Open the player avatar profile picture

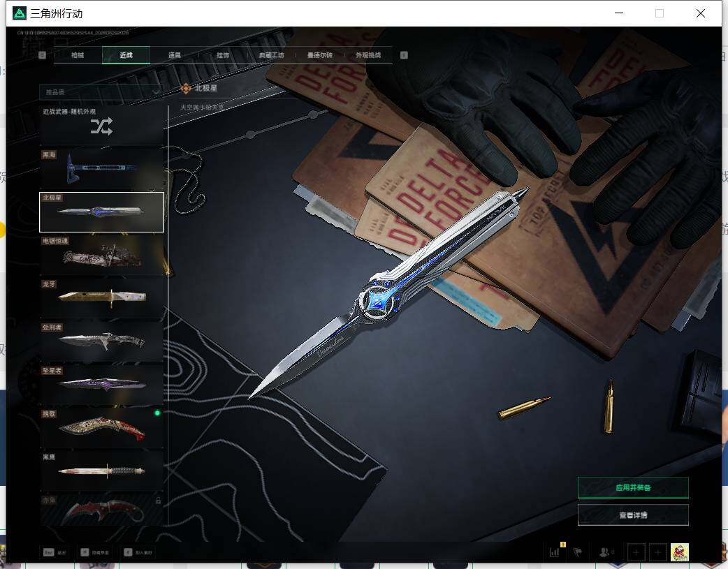pos(679,552)
